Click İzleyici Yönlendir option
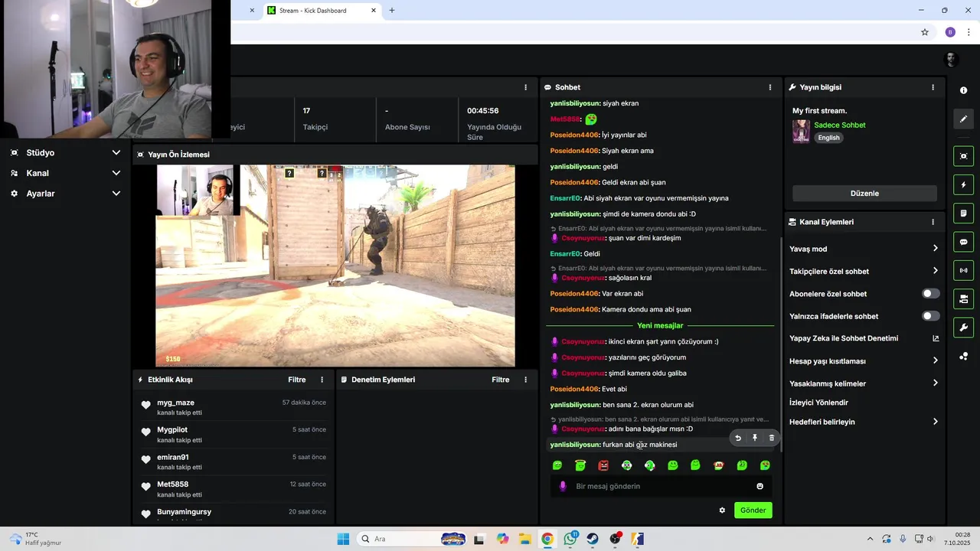This screenshot has width=980, height=551. pos(818,403)
